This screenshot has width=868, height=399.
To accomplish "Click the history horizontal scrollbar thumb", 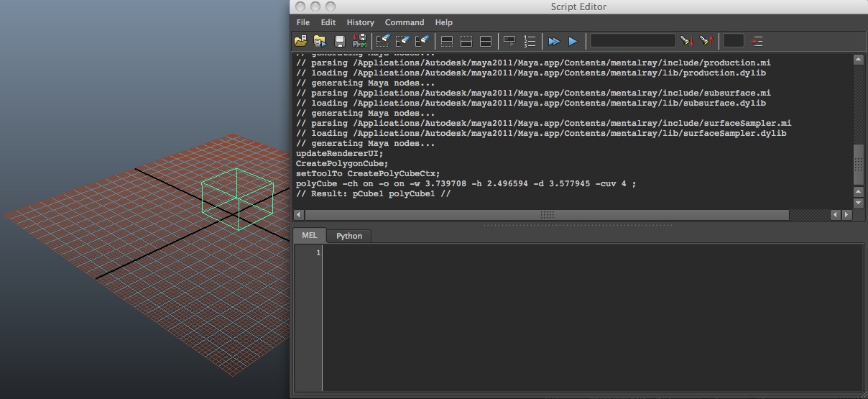I will [x=547, y=215].
